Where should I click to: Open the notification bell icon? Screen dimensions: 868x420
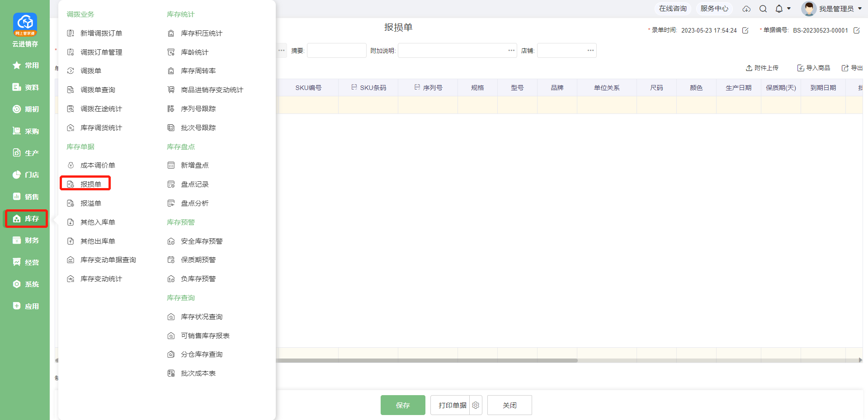(x=779, y=9)
